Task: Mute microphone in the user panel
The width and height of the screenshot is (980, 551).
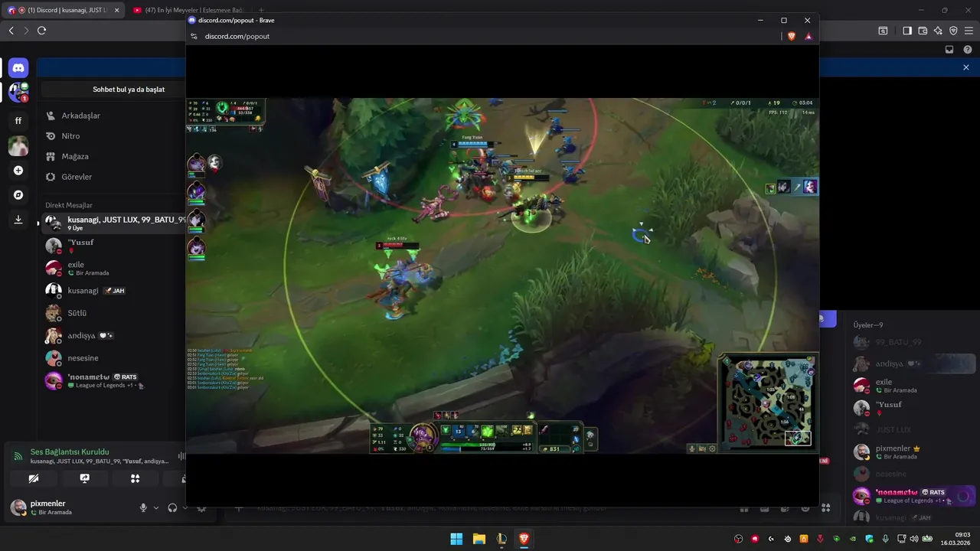Action: coord(143,507)
